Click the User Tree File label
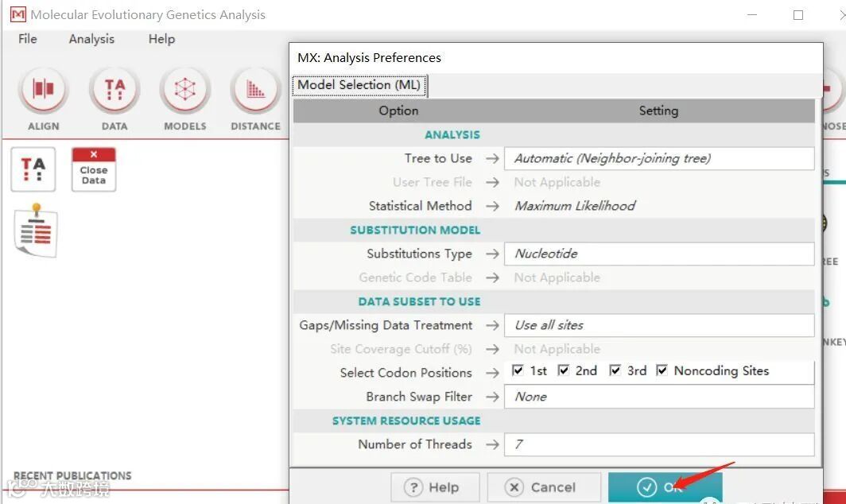Viewport: 846px width, 504px height. [433, 182]
